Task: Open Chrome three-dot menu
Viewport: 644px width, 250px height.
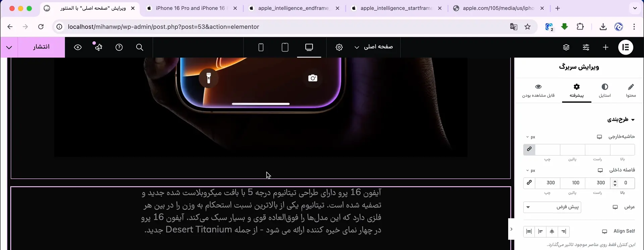Action: [x=634, y=27]
